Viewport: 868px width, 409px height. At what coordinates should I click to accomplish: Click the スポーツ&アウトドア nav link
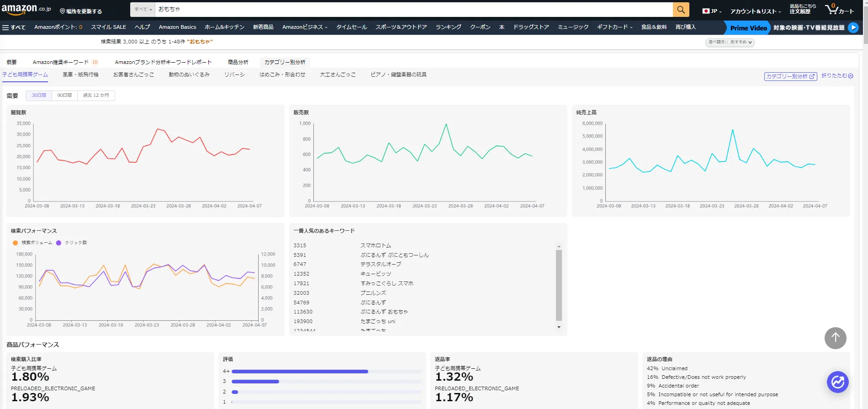point(401,27)
